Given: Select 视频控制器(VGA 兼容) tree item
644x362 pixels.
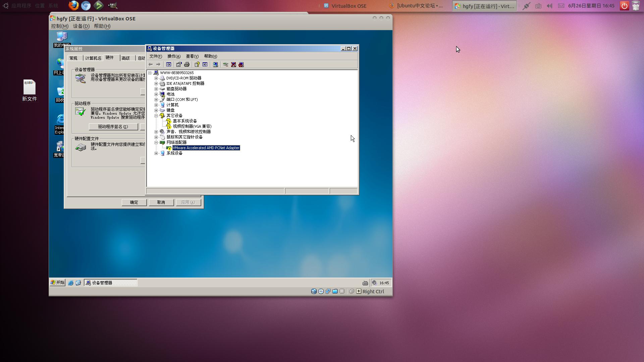Looking at the screenshot, I should pos(192,126).
